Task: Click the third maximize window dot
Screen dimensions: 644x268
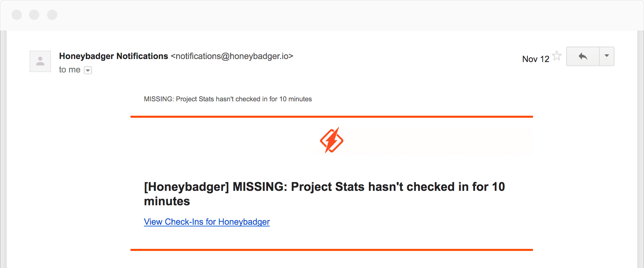Action: (x=52, y=15)
